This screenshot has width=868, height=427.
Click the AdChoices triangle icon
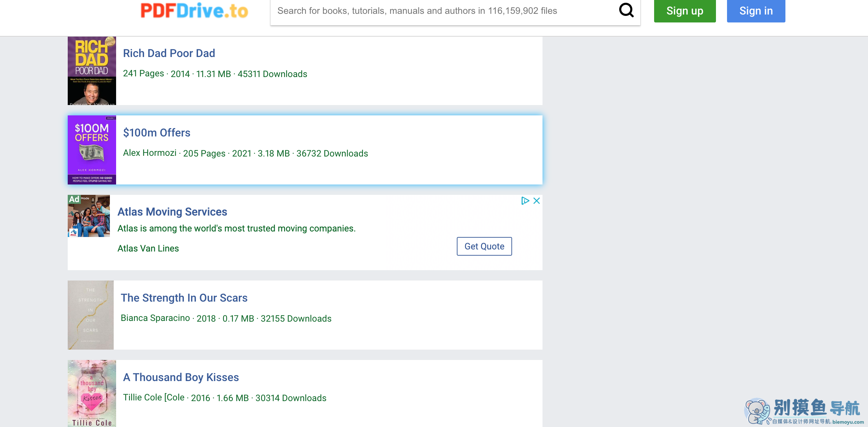pyautogui.click(x=525, y=201)
